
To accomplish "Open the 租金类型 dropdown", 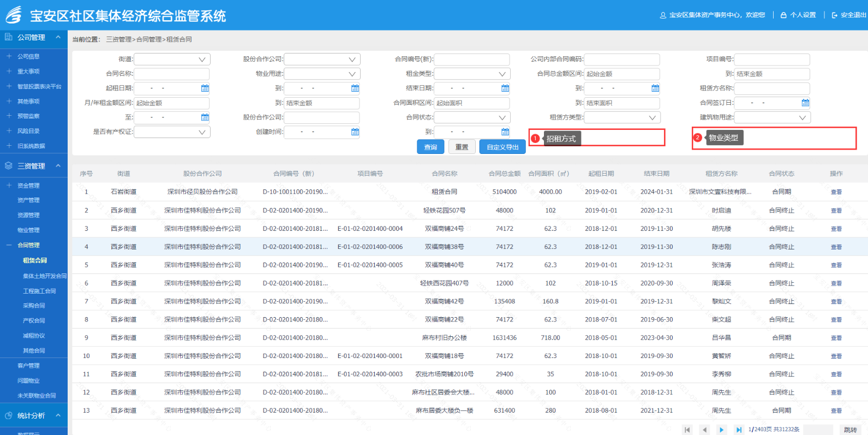I will click(x=472, y=74).
